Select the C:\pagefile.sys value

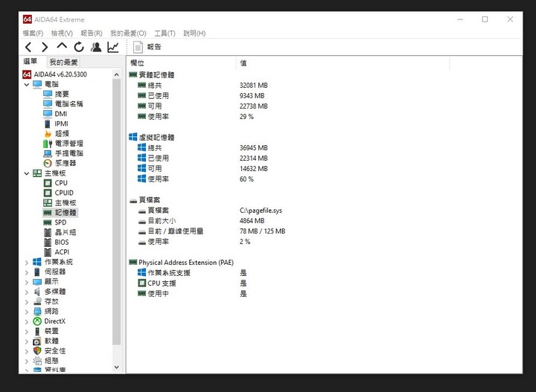pyautogui.click(x=261, y=211)
